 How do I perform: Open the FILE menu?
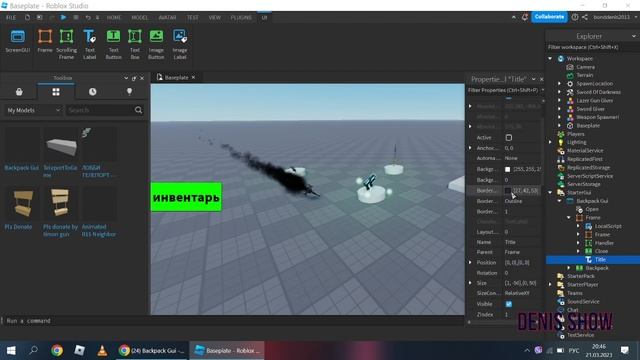11,18
